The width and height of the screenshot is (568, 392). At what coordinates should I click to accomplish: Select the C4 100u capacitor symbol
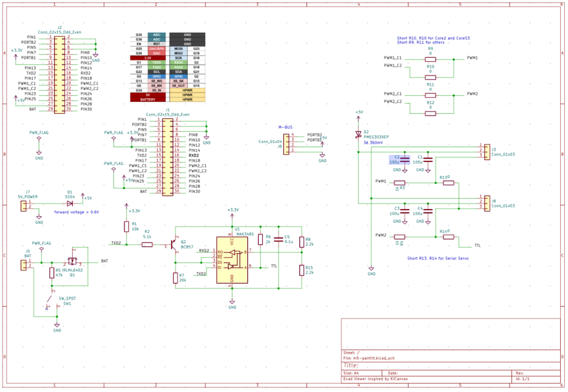(428, 211)
